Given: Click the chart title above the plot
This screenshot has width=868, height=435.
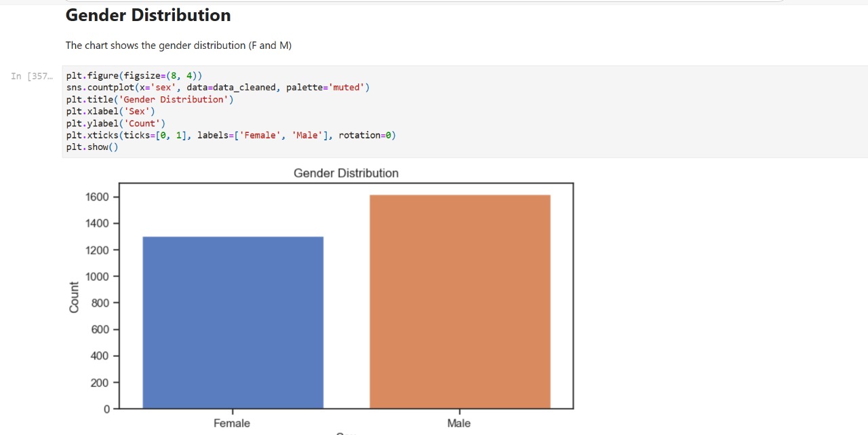Looking at the screenshot, I should tap(346, 173).
